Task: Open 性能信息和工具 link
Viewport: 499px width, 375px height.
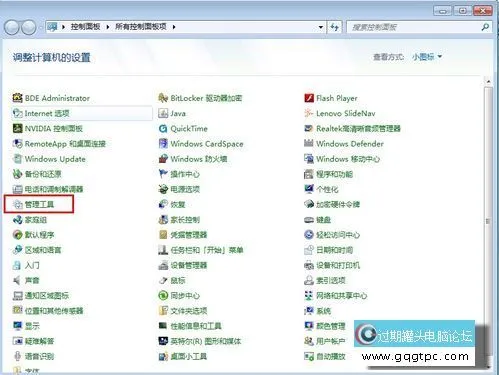Action: [x=196, y=326]
